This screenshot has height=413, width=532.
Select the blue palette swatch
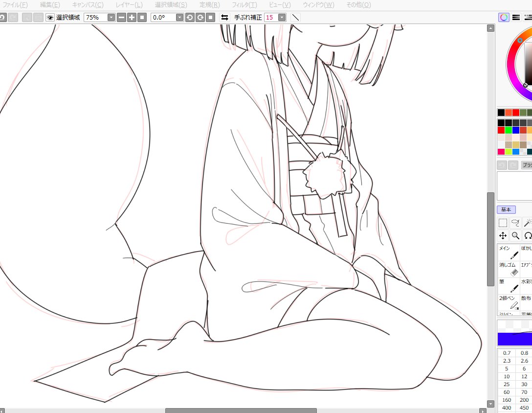516,130
